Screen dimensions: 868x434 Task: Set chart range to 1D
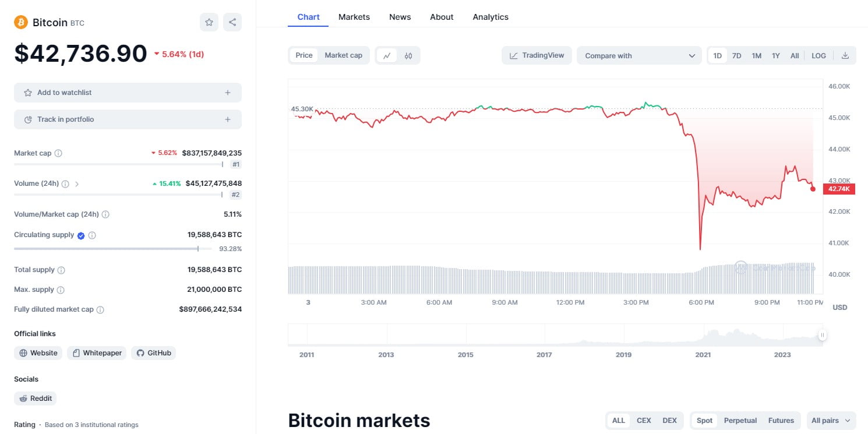point(718,55)
